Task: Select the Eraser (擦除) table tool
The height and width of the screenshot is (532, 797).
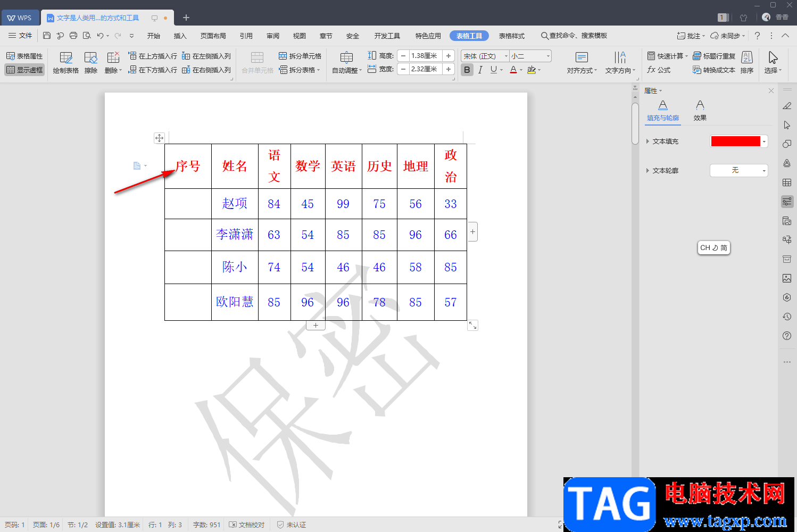Action: click(x=91, y=63)
